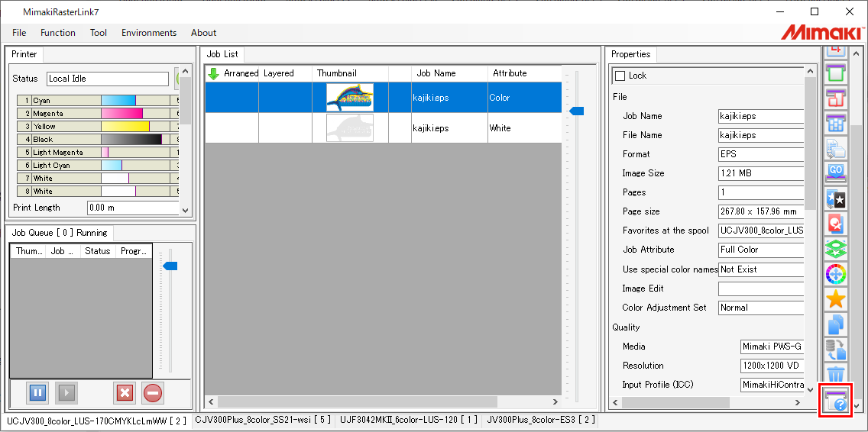Image resolution: width=868 pixels, height=432 pixels.
Task: Click the blue GO execution icon
Action: click(x=836, y=172)
